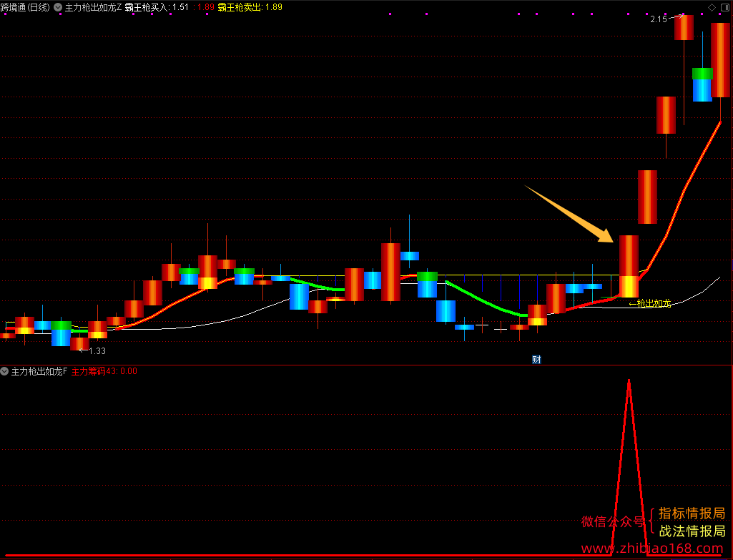Select the 跨境通(日线) chart title
Image resolution: width=733 pixels, height=560 pixels.
pyautogui.click(x=25, y=7)
